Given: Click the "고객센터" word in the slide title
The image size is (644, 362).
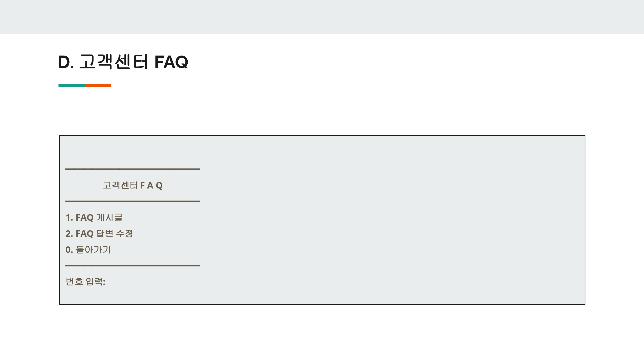Looking at the screenshot, I should click(114, 62).
